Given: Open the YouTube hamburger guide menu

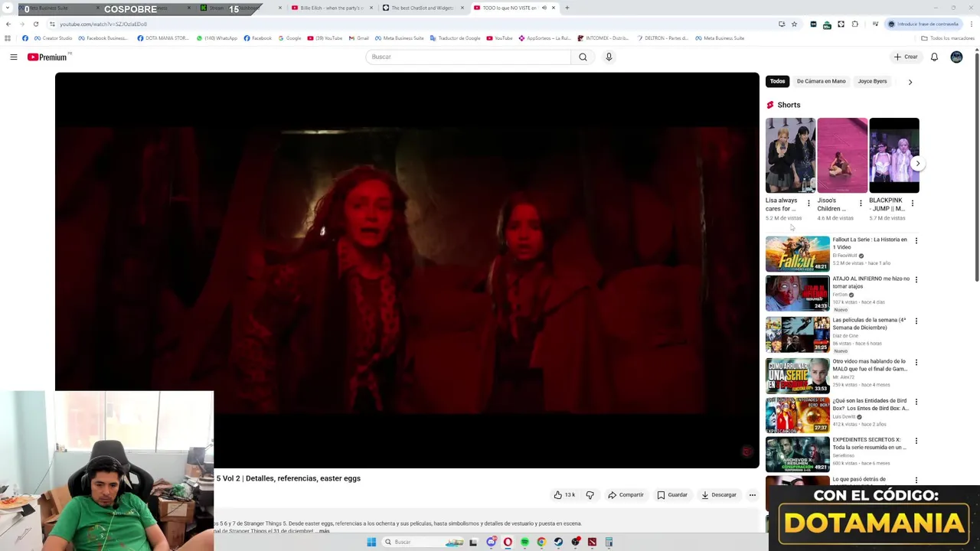Looking at the screenshot, I should pos(13,57).
